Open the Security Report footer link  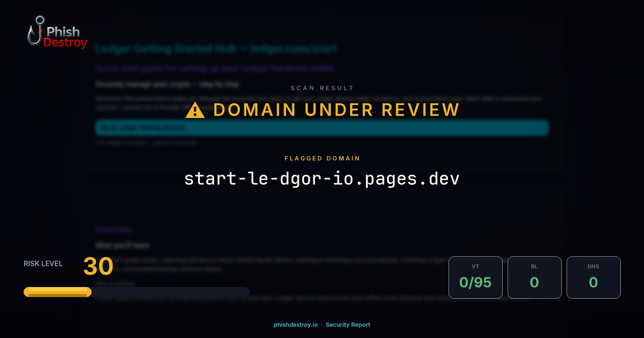click(348, 325)
